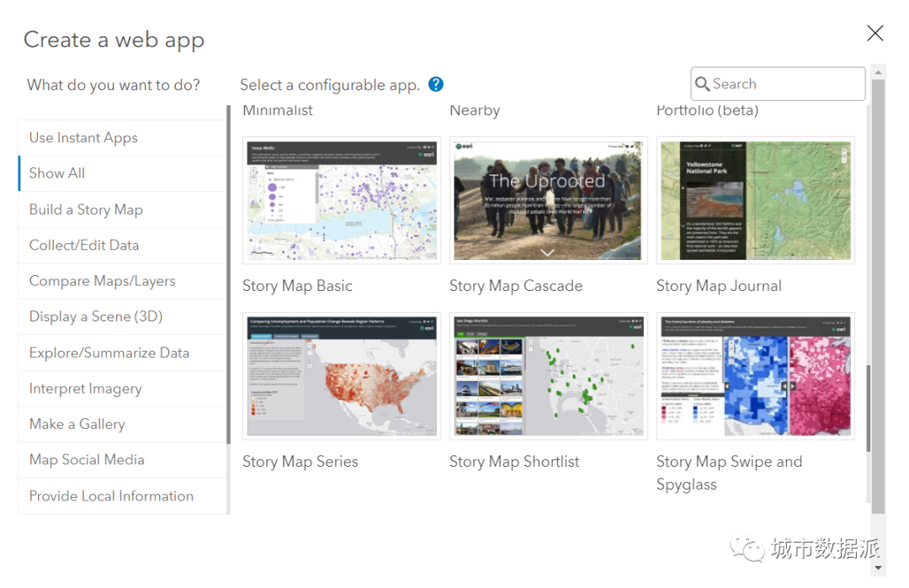Open Compare Maps/Layers category
The width and height of the screenshot is (909, 588).
pos(122,281)
